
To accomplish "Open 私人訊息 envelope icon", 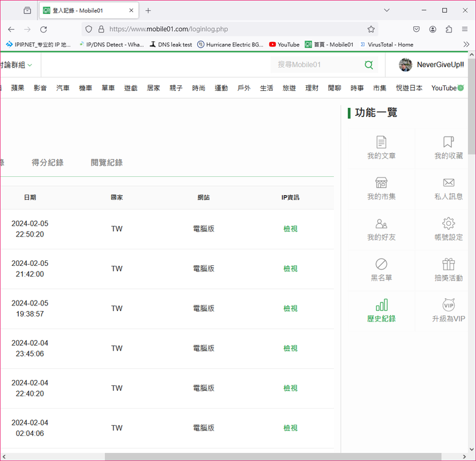I will (449, 183).
